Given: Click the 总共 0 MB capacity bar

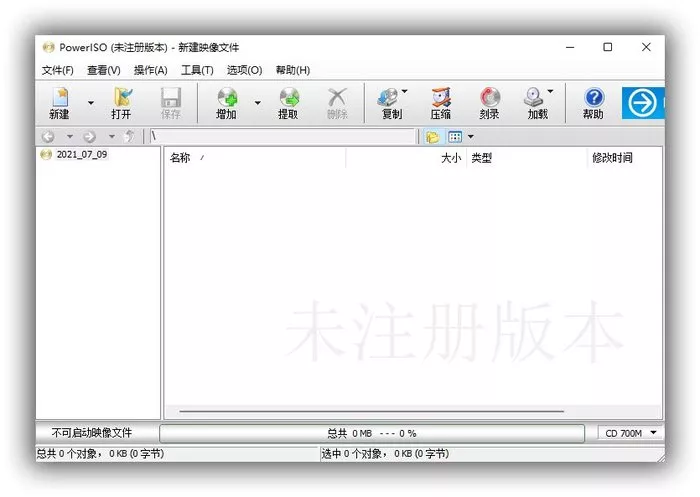Looking at the screenshot, I should pyautogui.click(x=371, y=433).
